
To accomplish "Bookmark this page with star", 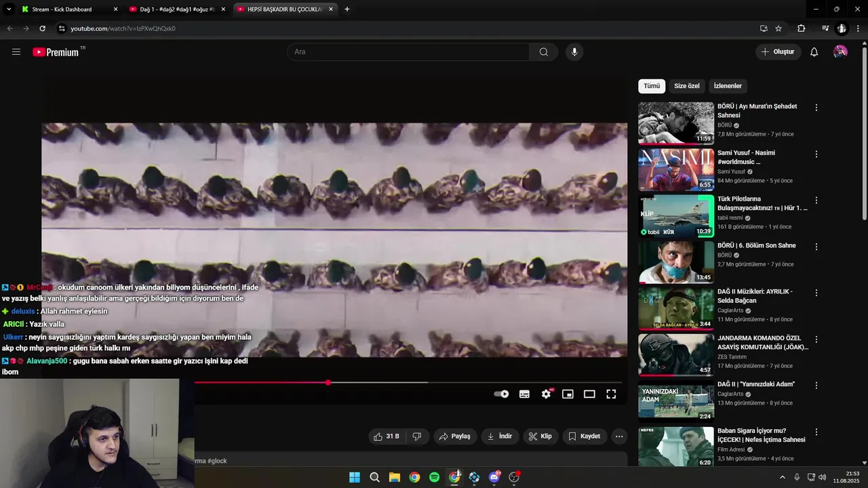I will (x=778, y=28).
